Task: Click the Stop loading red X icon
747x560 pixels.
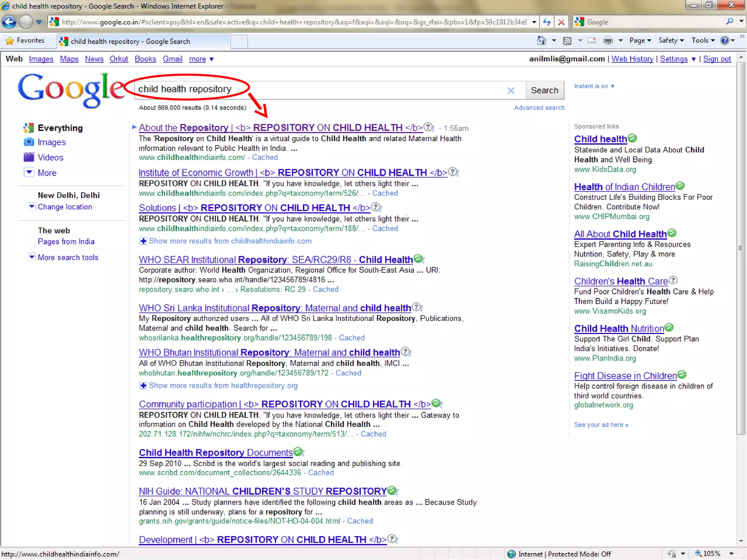Action: click(561, 22)
